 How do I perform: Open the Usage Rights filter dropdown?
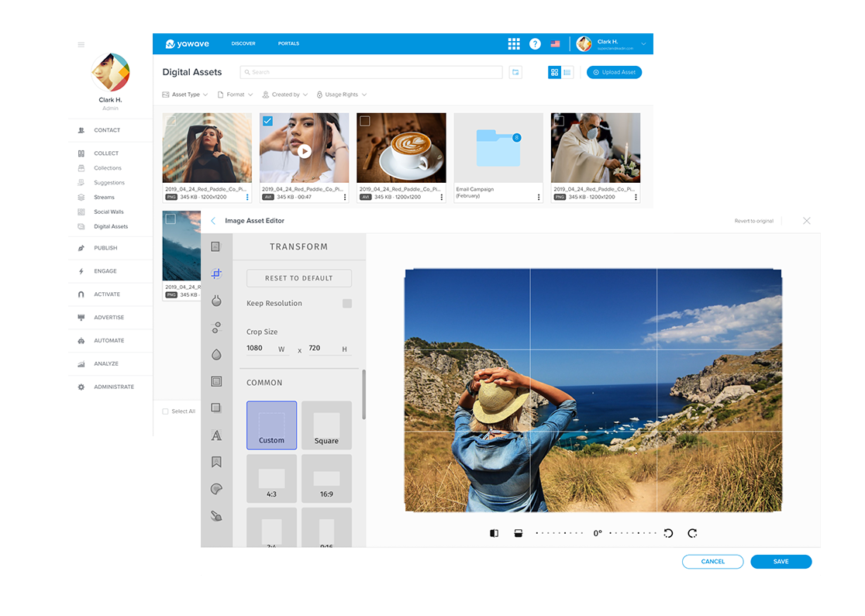click(342, 95)
